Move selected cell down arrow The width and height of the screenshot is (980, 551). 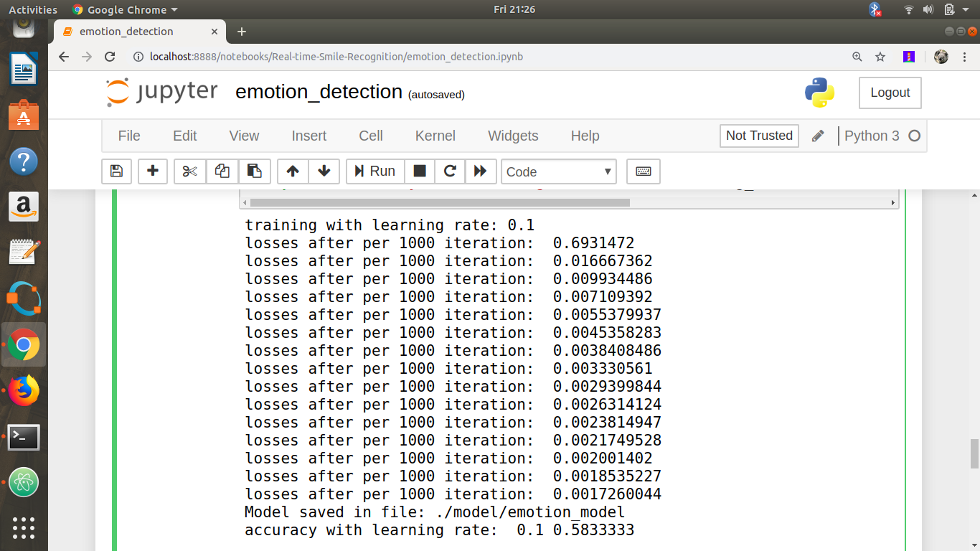324,171
